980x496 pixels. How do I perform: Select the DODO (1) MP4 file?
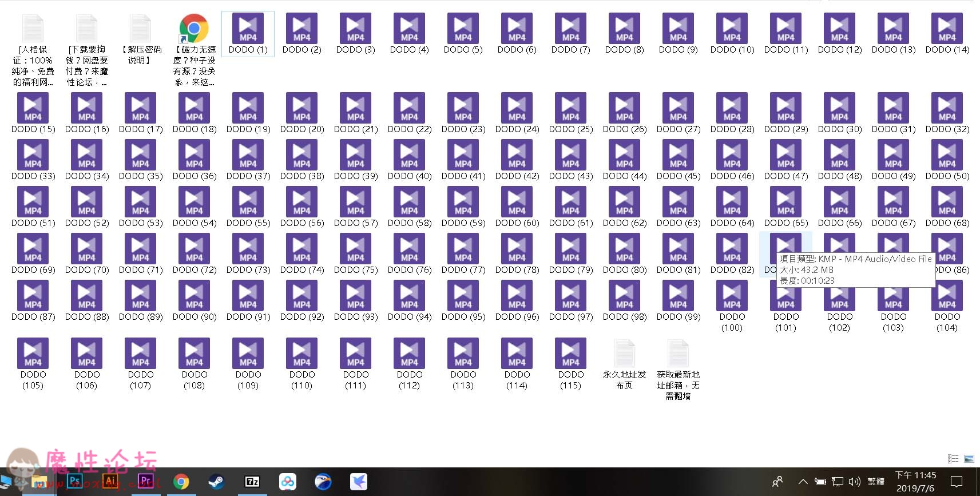(248, 33)
